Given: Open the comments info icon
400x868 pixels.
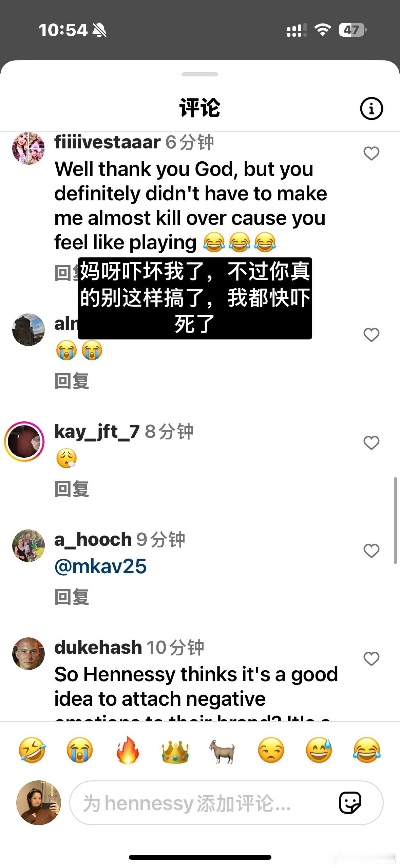Looking at the screenshot, I should click(x=371, y=109).
